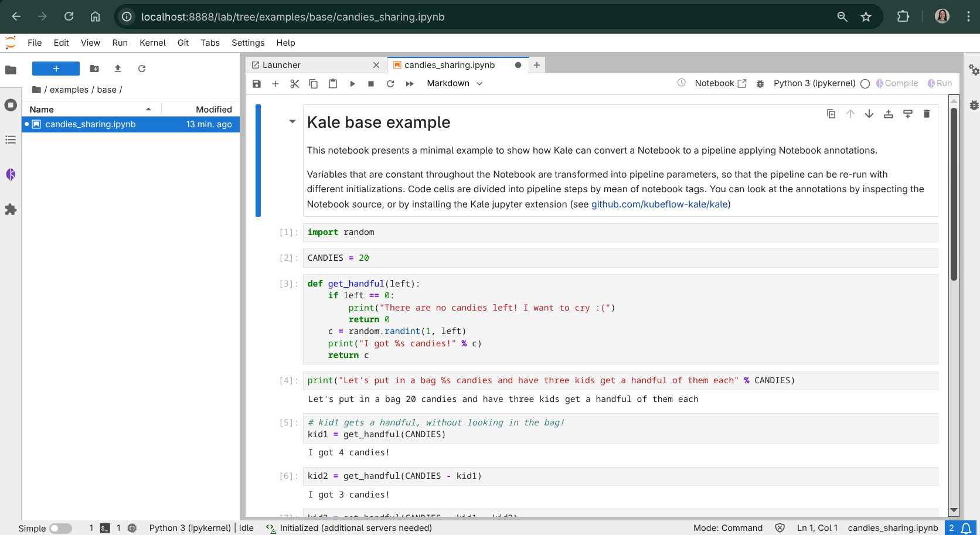Open the Settings menu
This screenshot has width=980, height=535.
pyautogui.click(x=248, y=43)
